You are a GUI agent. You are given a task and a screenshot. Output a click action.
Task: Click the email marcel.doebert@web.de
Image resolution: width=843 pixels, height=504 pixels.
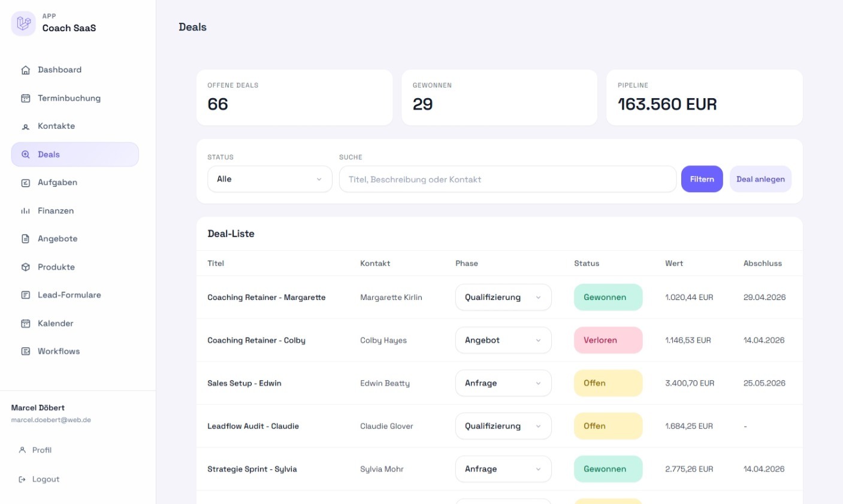click(51, 420)
